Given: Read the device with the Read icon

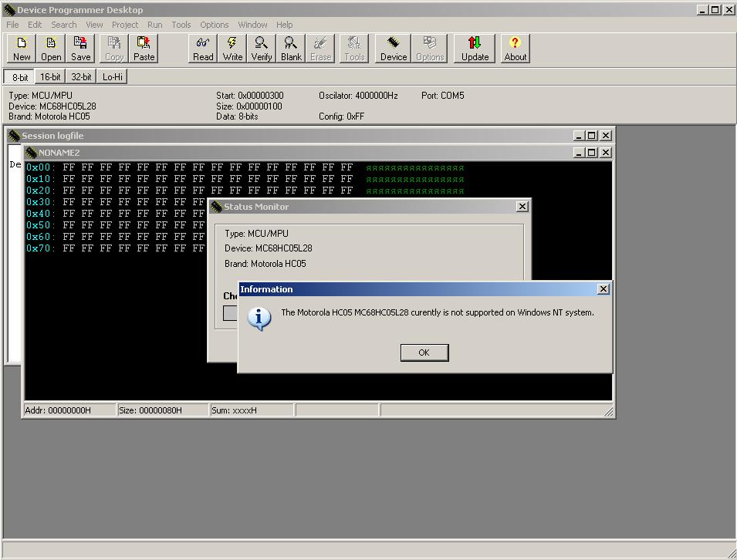Looking at the screenshot, I should tap(203, 48).
